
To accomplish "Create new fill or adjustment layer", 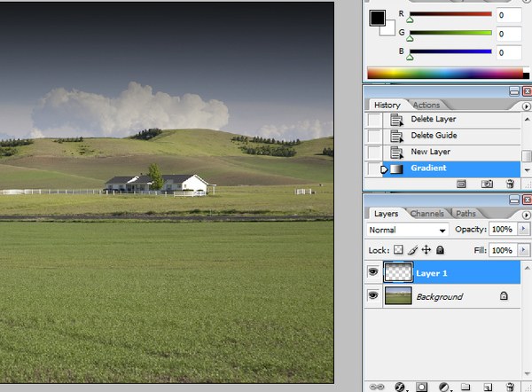I will pyautogui.click(x=444, y=387).
